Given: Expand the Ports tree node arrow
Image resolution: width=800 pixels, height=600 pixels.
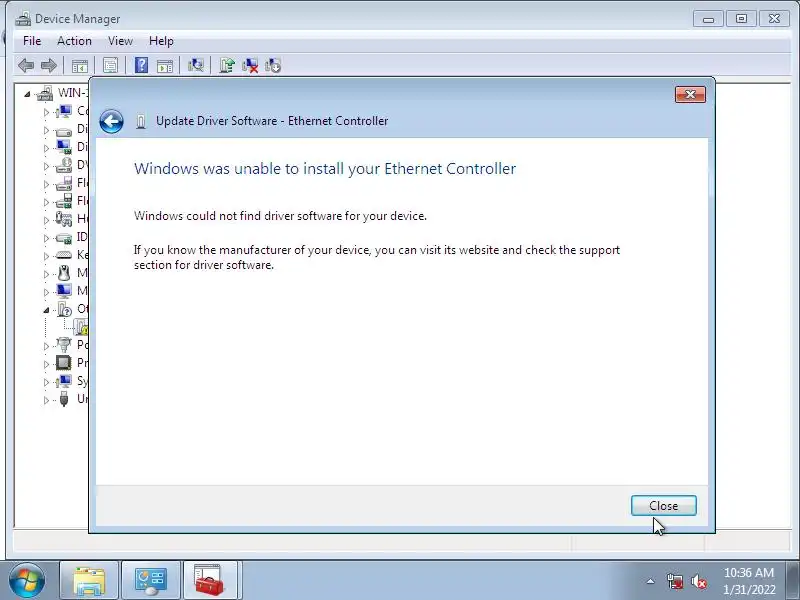Looking at the screenshot, I should point(46,345).
